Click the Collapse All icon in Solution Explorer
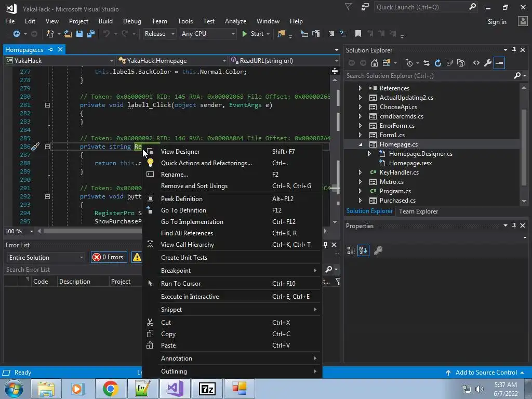Viewport: 532px width, 399px height. coord(449,63)
